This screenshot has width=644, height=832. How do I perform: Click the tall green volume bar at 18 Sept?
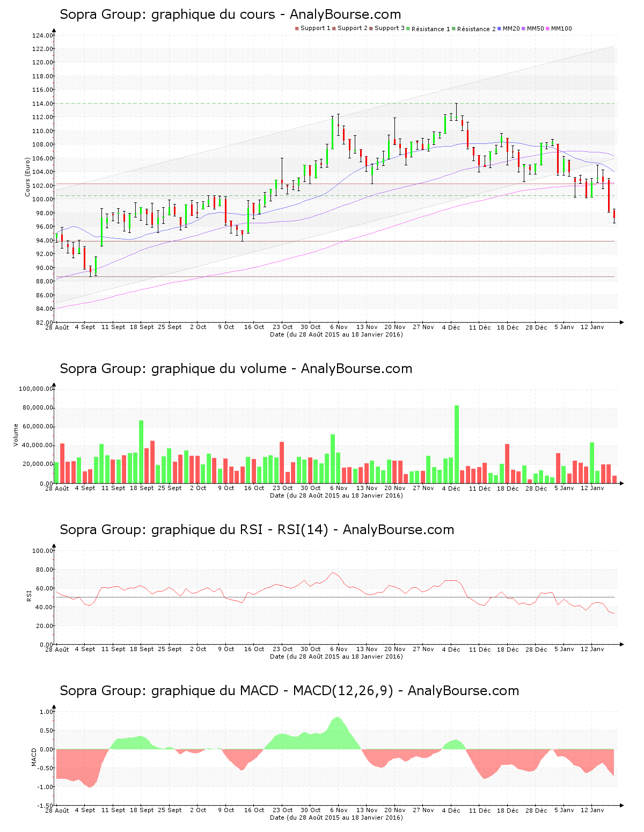(141, 452)
